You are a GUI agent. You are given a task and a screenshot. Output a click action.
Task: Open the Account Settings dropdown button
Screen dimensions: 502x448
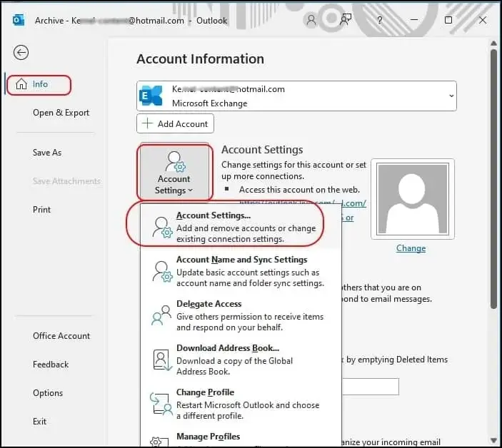[x=174, y=173]
